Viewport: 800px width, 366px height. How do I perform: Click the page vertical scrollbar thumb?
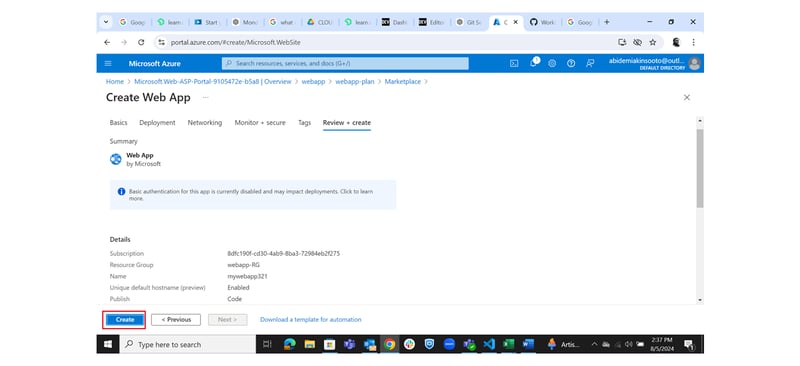pyautogui.click(x=699, y=168)
